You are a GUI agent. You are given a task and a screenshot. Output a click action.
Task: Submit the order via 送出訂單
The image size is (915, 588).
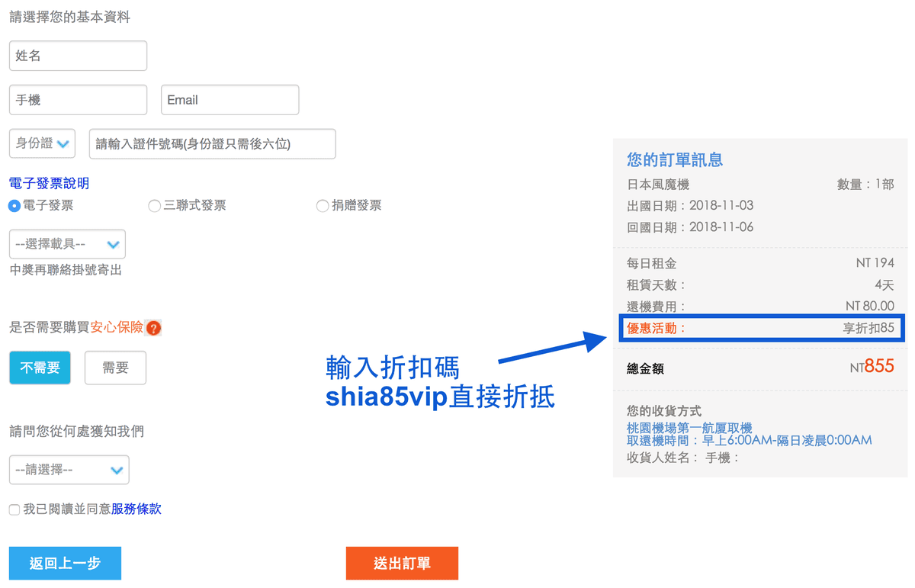pos(402,563)
